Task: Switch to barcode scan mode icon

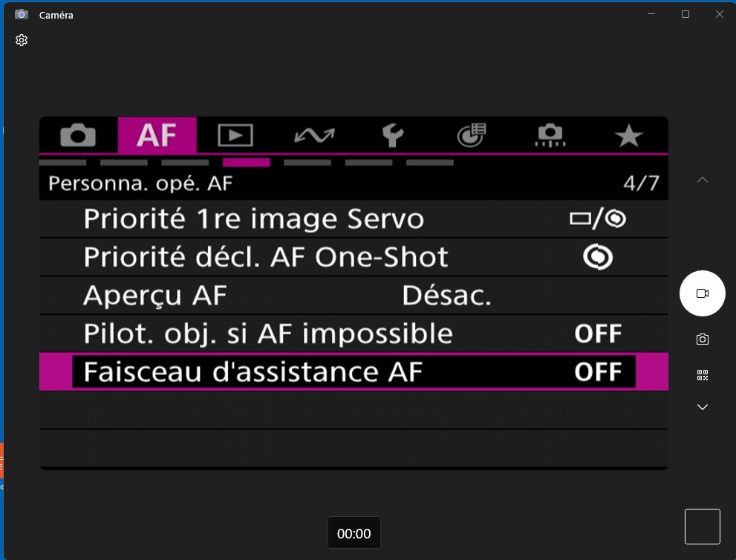Action: pos(703,375)
